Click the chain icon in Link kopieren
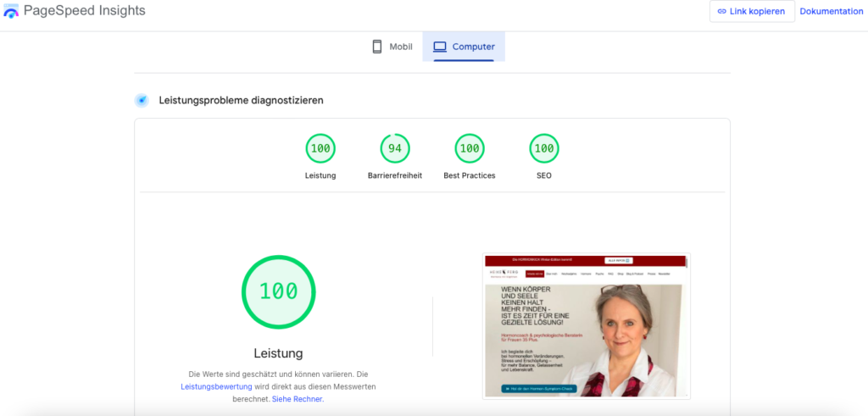 point(721,12)
